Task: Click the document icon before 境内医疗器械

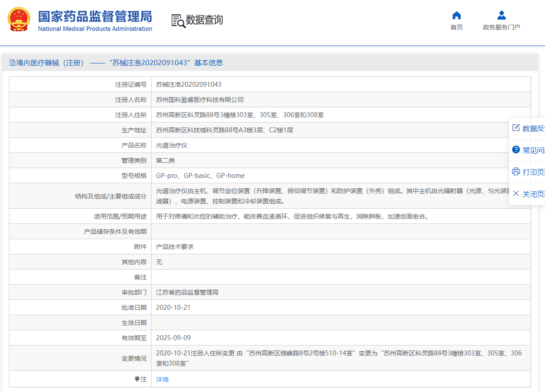Action: click(x=13, y=63)
